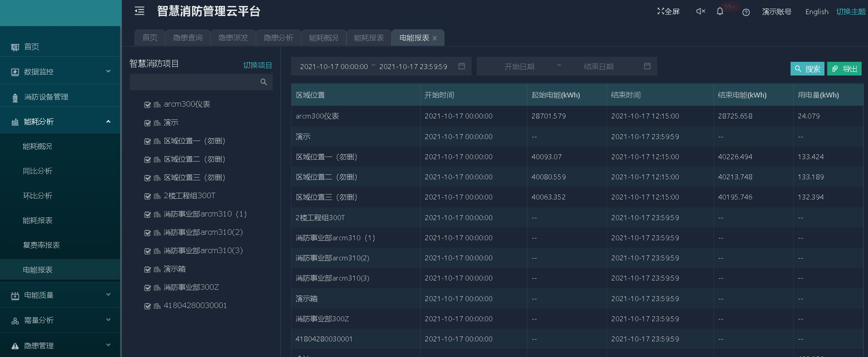868x357 pixels.
Task: Click the 导出 export button
Action: (844, 69)
